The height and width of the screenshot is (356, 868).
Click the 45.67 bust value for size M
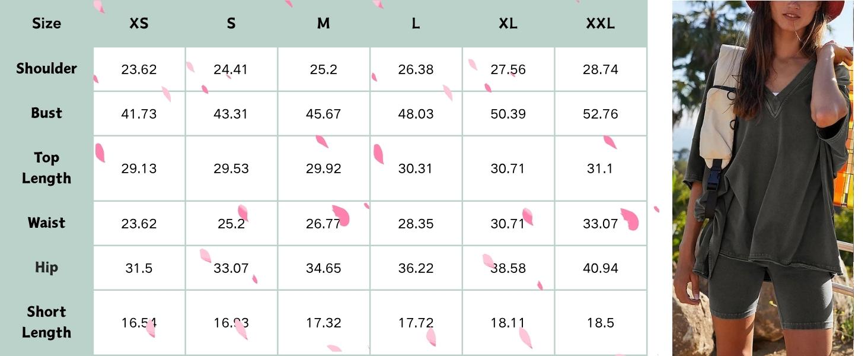pos(323,114)
